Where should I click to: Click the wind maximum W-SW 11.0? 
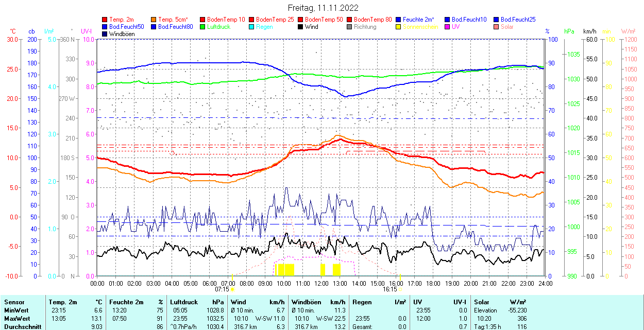click(x=270, y=319)
